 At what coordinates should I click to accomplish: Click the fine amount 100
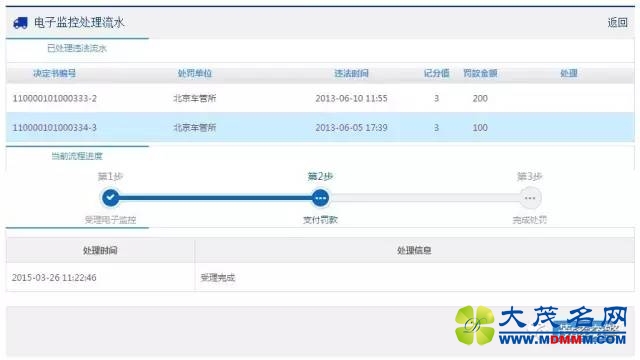480,128
